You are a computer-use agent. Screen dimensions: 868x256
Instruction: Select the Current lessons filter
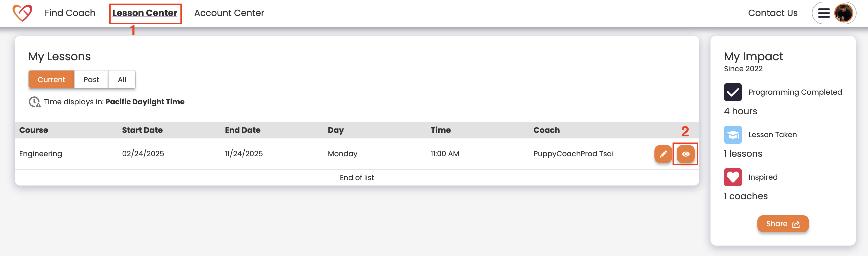tap(51, 80)
